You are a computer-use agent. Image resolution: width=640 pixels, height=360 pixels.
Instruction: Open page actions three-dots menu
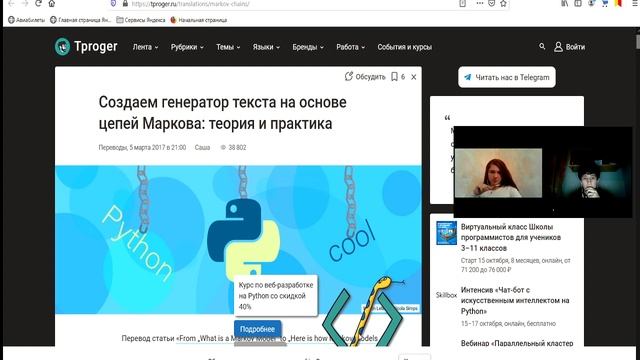480,3
